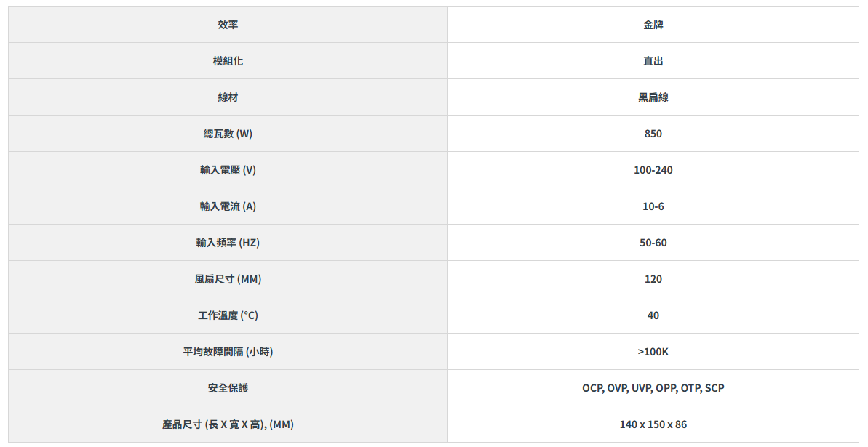Screen dimensions: 868x447
Task: Click the 輸入電壓 (V) label
Action: pos(228,170)
